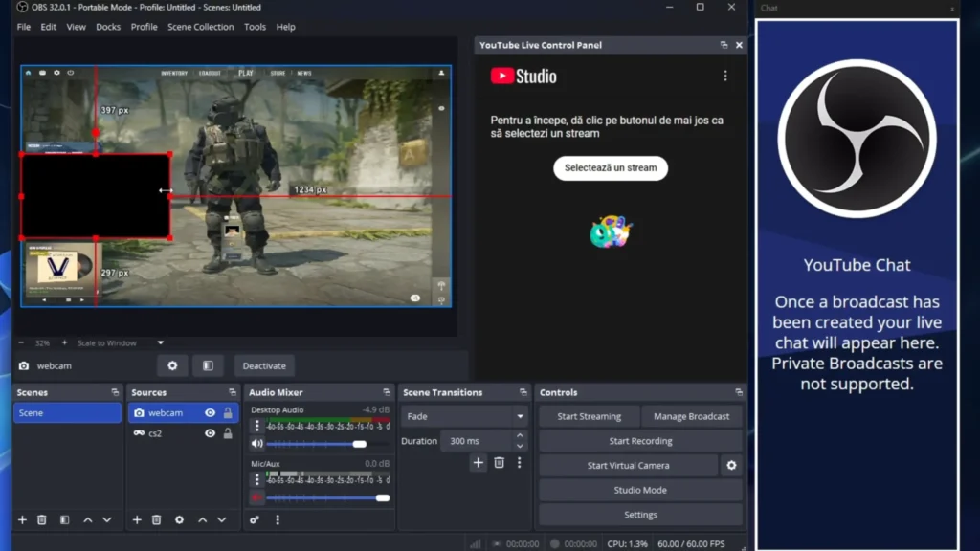Open YouTube Studio three-dot menu
Screen dimensions: 980x551
725,76
